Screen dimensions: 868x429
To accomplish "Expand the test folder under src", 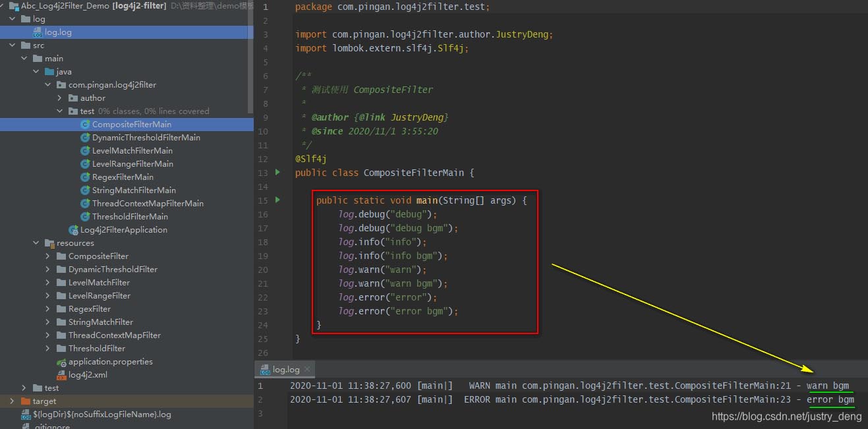I will [24, 388].
